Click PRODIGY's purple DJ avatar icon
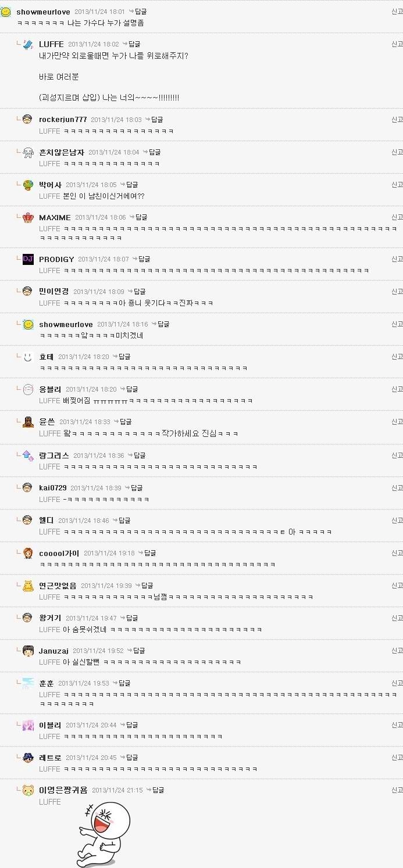 click(x=28, y=259)
